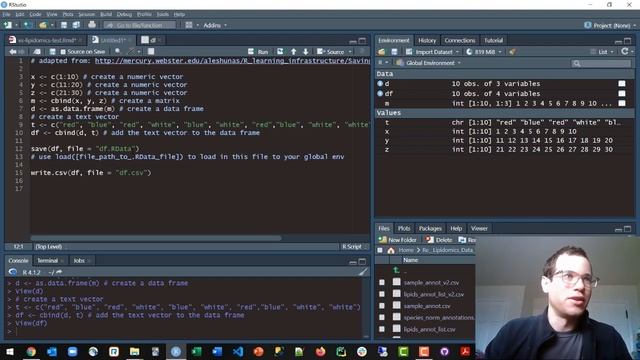The width and height of the screenshot is (640, 360).
Task: Expand data frame df structure
Action: click(x=380, y=93)
